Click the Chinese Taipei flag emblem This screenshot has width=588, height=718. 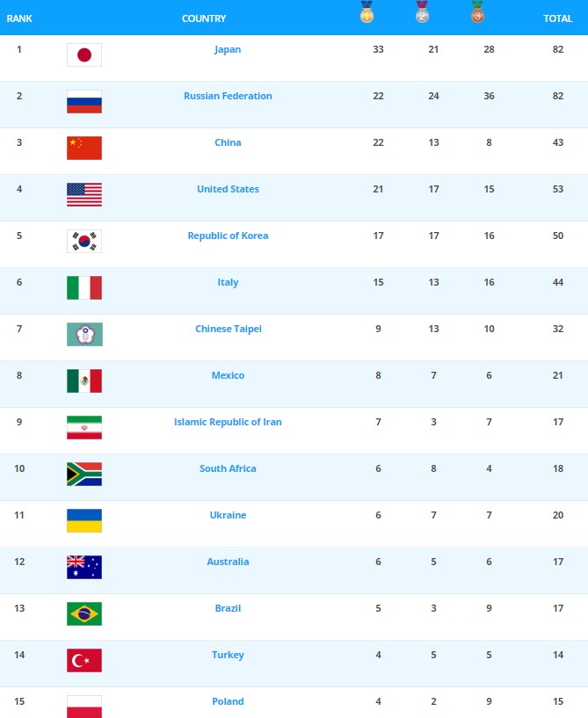84,334
